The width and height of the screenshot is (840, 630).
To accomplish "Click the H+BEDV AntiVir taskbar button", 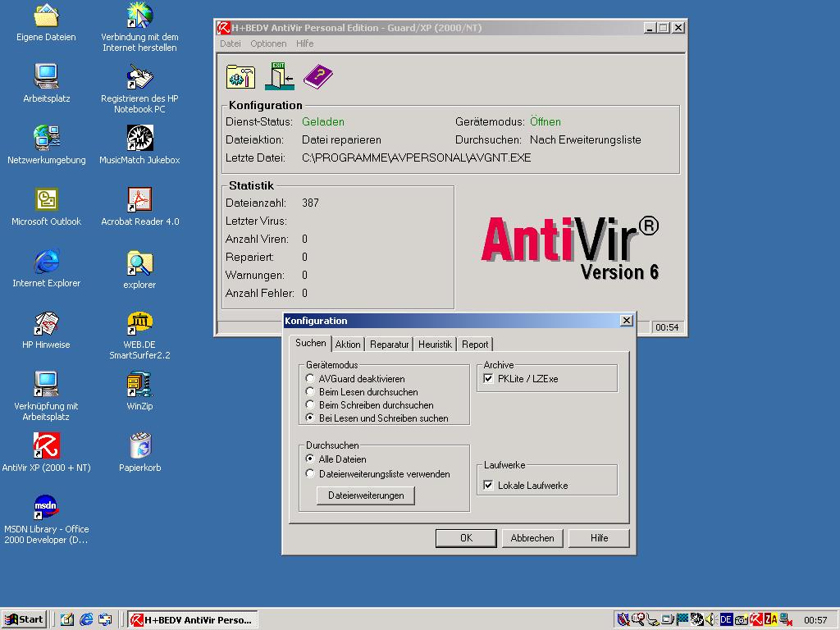I will click(x=194, y=620).
